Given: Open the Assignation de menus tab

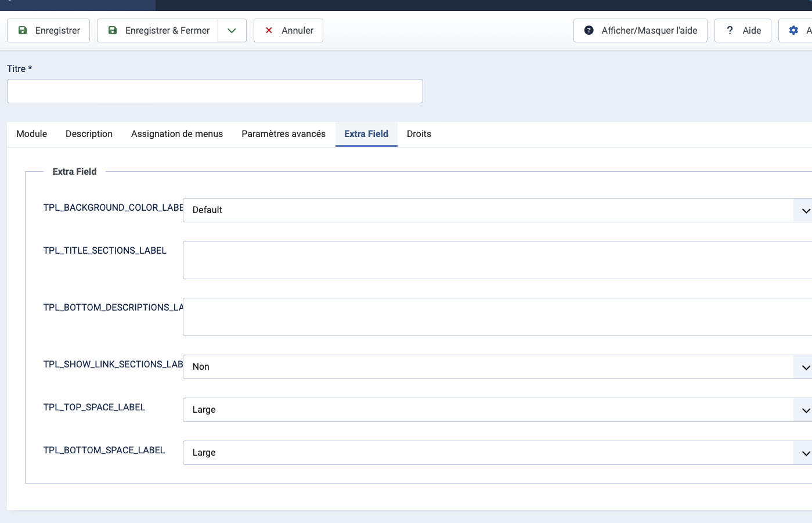Looking at the screenshot, I should [177, 134].
